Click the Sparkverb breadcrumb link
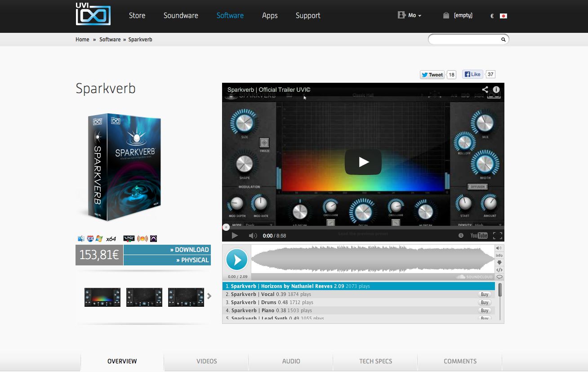The image size is (588, 372). [x=140, y=40]
